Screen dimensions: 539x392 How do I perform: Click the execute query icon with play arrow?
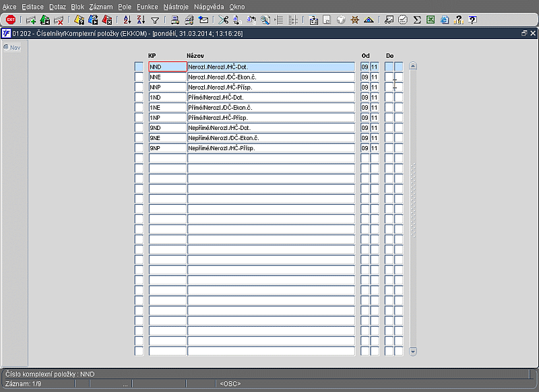tap(93, 20)
